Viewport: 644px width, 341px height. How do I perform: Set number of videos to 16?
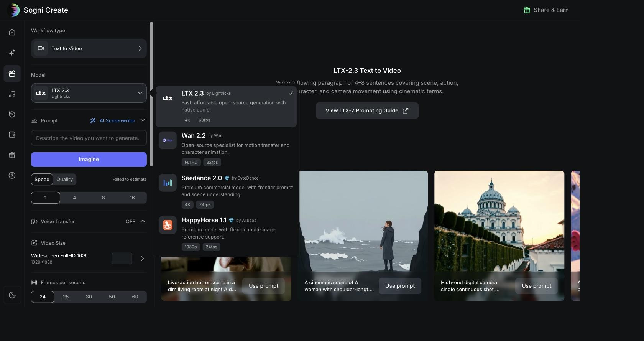click(x=132, y=198)
